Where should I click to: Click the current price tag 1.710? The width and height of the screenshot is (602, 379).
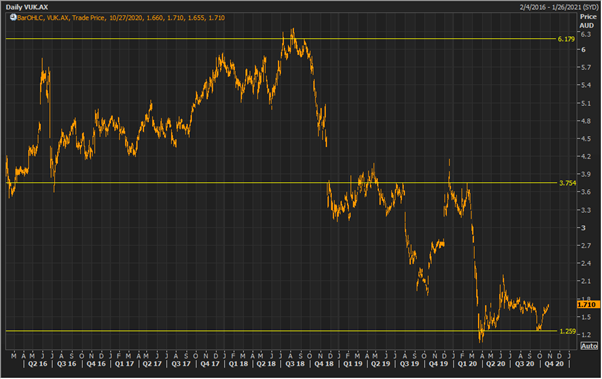click(x=588, y=305)
